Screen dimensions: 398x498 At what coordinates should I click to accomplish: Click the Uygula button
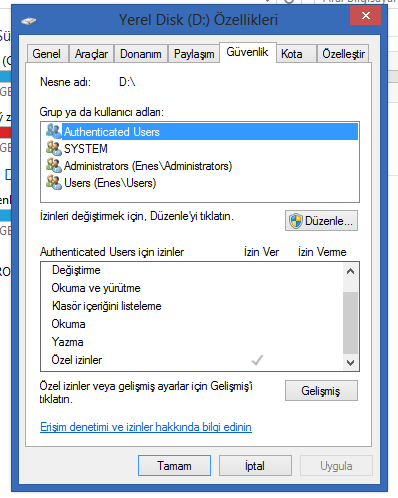pyautogui.click(x=336, y=465)
